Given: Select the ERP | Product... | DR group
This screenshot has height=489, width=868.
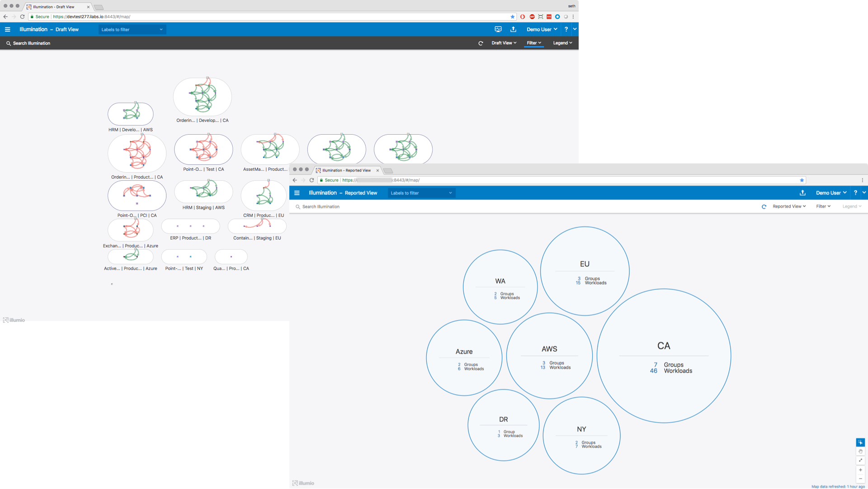Looking at the screenshot, I should coord(190,226).
